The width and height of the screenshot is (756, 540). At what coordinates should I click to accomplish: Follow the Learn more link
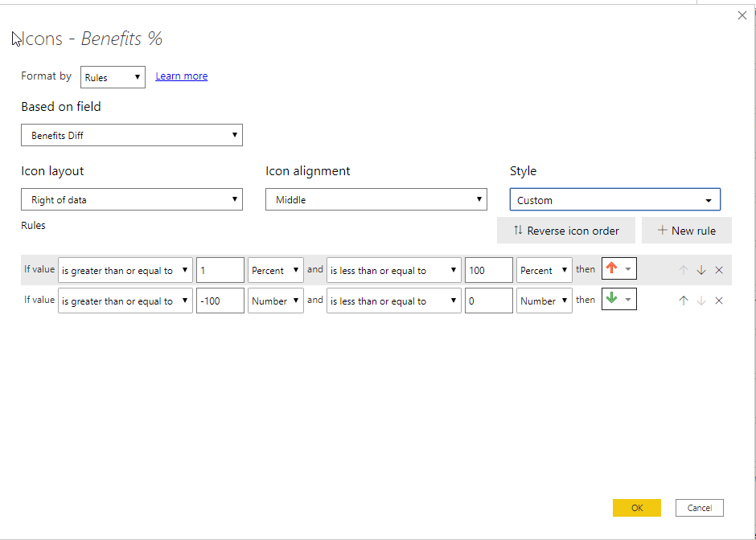[x=181, y=76]
